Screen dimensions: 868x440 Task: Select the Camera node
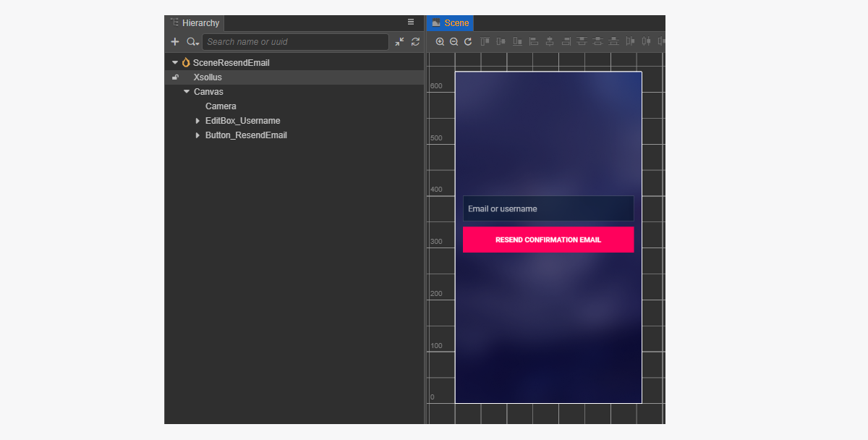[221, 106]
